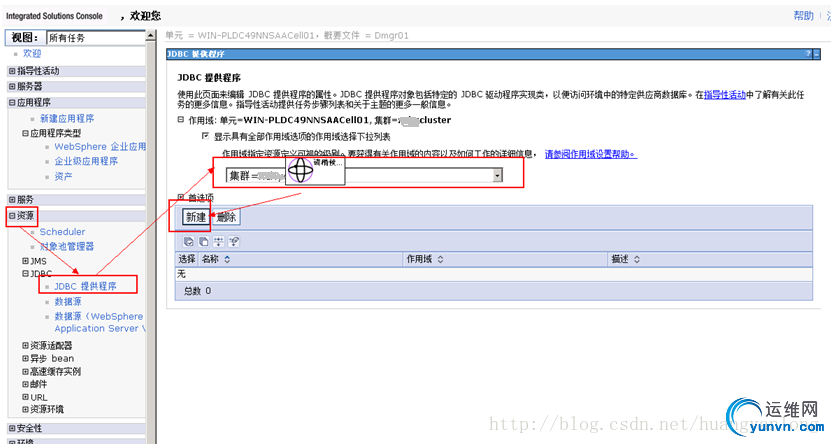
Task: Click the 无 empty table row
Action: [493, 274]
